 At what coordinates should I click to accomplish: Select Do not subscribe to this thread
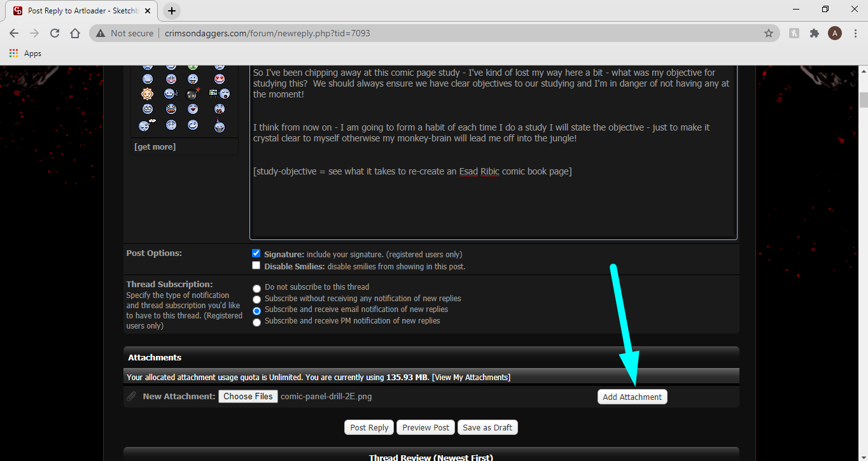pos(257,288)
